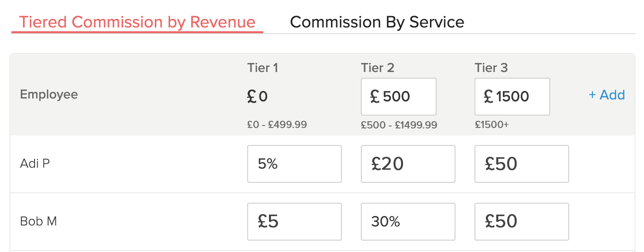Select the Bob M employee row name
The height and width of the screenshot is (252, 644).
(x=38, y=221)
